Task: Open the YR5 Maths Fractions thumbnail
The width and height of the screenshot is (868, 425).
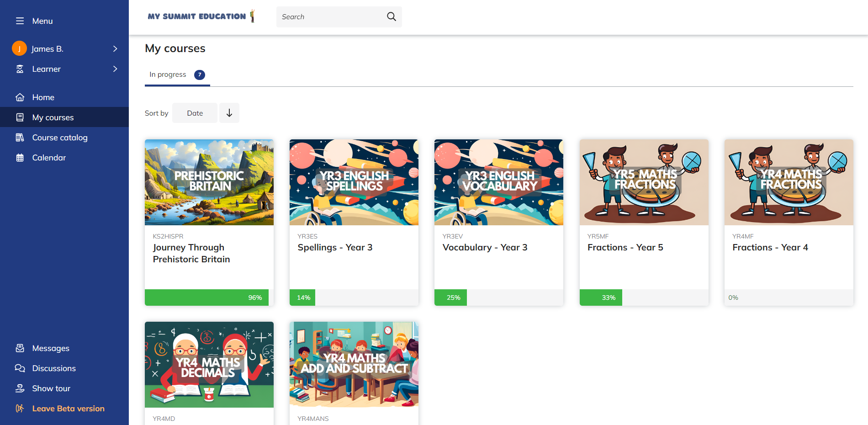Action: [644, 182]
